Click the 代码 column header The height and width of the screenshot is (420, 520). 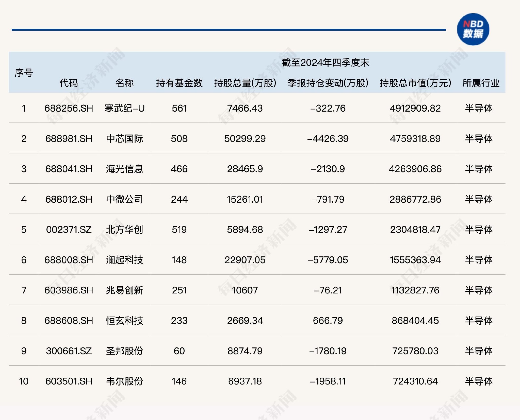[69, 83]
